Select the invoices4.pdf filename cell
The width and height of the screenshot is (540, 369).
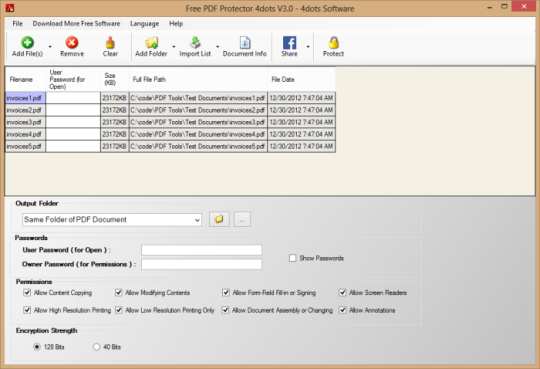[x=25, y=134]
